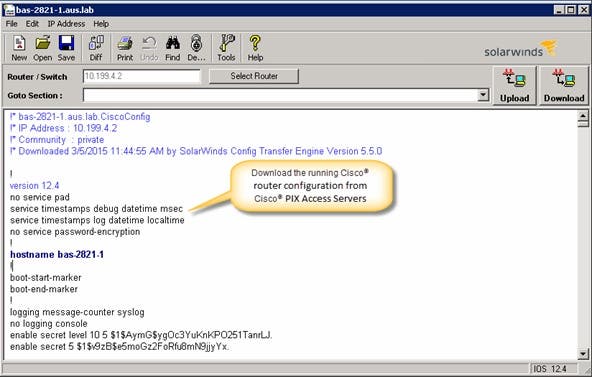Click the 'enable secret level 10 5' line
The image size is (592, 377).
pyautogui.click(x=141, y=335)
